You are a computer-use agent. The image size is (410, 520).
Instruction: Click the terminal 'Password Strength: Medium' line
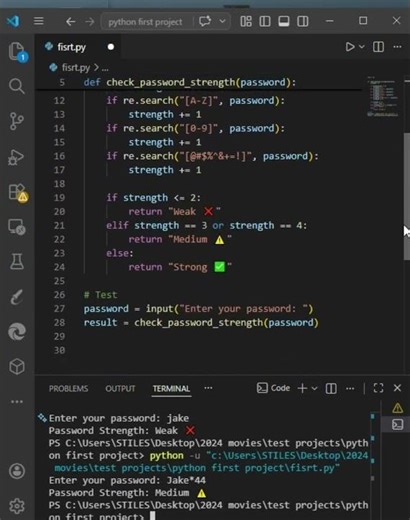127,493
